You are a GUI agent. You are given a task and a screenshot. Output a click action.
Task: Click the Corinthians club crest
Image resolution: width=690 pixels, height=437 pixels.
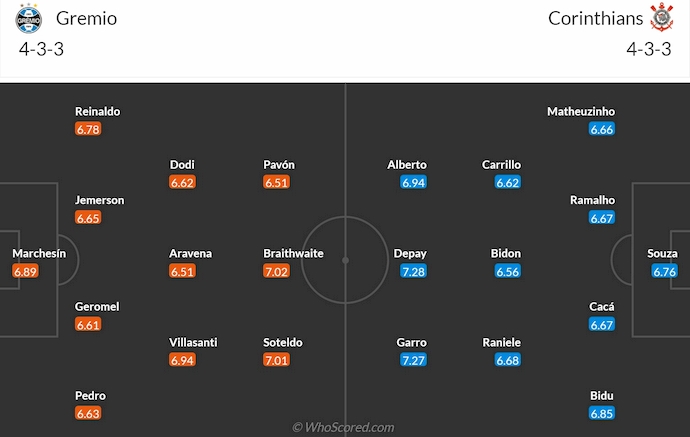tap(661, 18)
